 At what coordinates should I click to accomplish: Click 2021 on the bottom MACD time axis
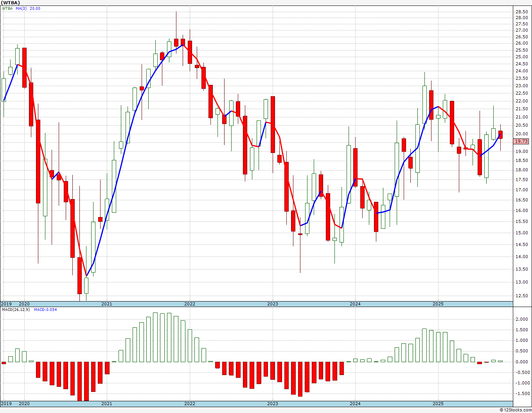(107, 404)
